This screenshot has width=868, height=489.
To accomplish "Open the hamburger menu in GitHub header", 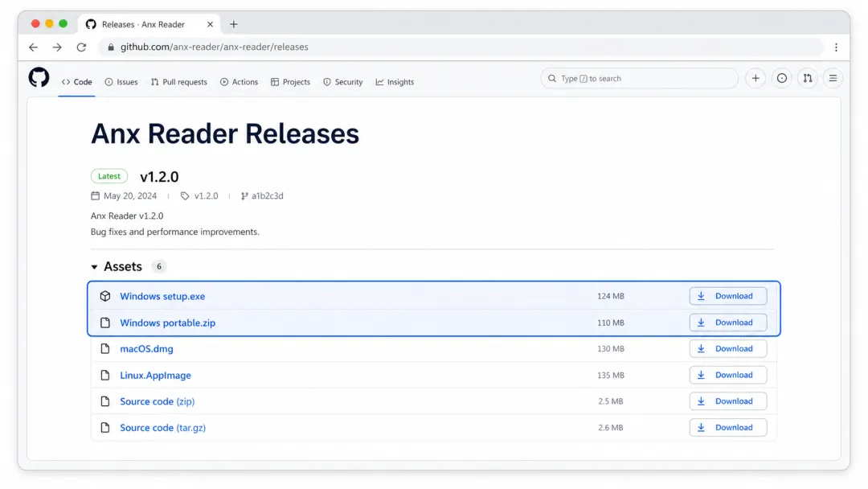I will (833, 78).
